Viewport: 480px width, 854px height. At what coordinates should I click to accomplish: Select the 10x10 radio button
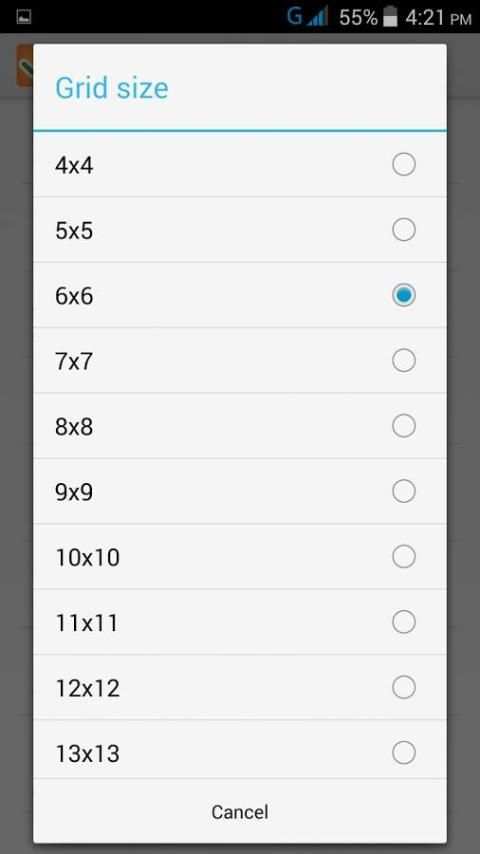pos(404,557)
